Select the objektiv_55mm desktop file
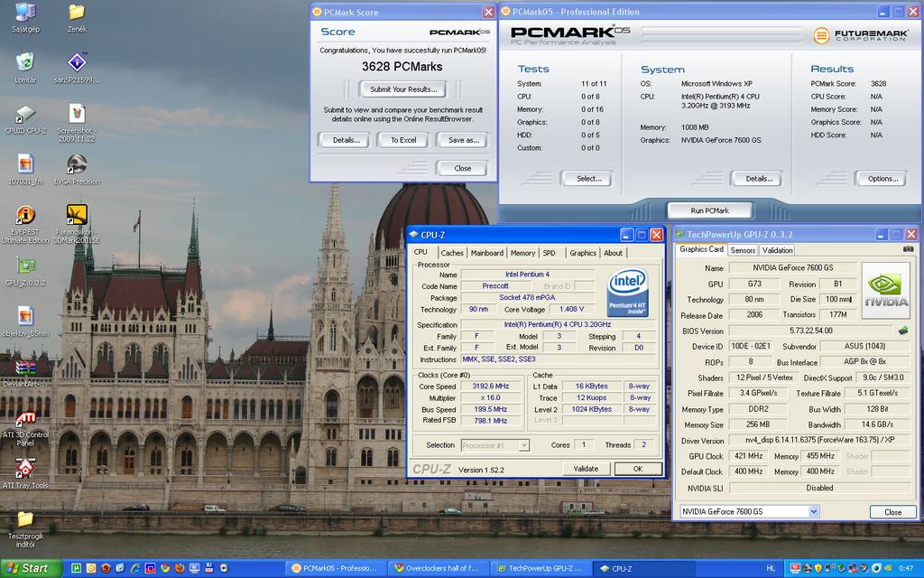This screenshot has width=924, height=578. (x=25, y=322)
